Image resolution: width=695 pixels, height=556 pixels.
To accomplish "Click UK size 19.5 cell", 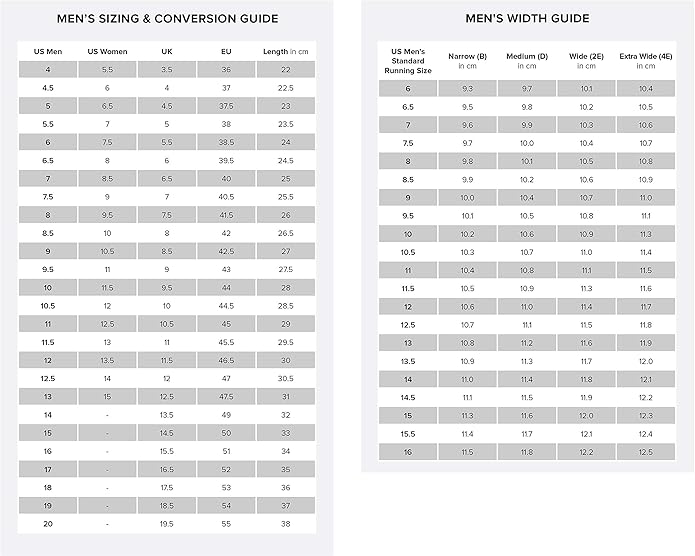I will click(x=167, y=524).
